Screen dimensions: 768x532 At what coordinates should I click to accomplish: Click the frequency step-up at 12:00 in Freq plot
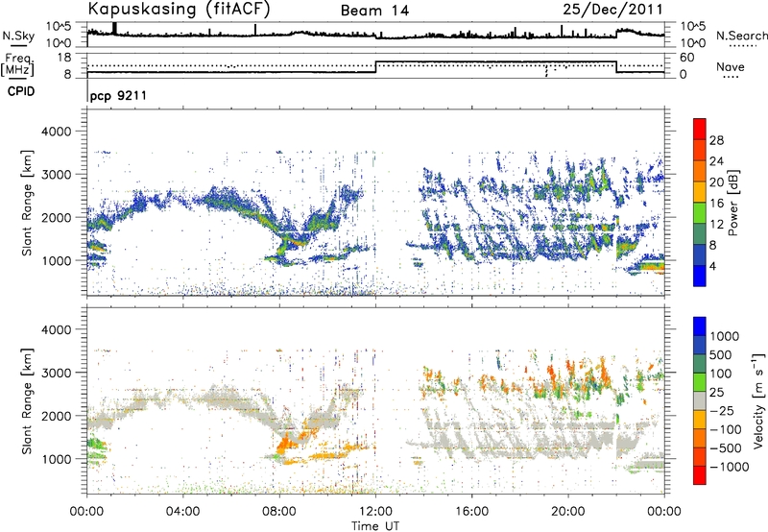click(x=375, y=67)
